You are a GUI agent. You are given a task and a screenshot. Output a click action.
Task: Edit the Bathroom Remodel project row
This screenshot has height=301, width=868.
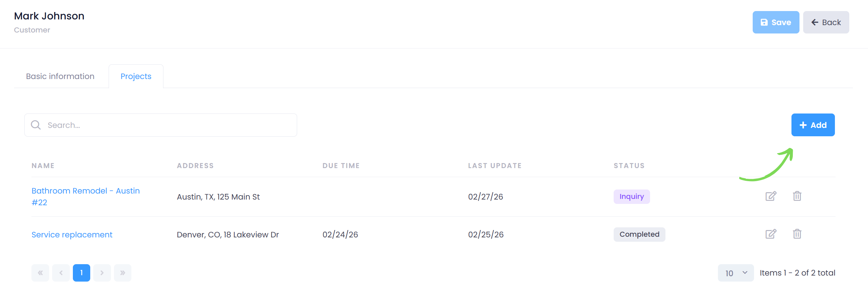pos(771,196)
